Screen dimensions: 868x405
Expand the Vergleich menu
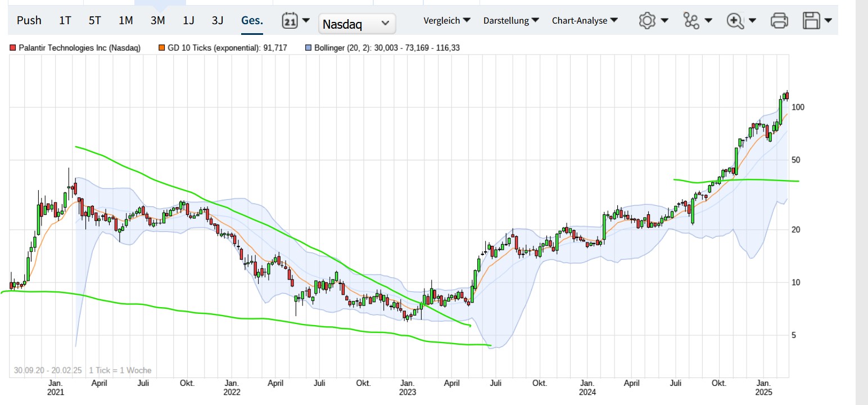click(447, 20)
